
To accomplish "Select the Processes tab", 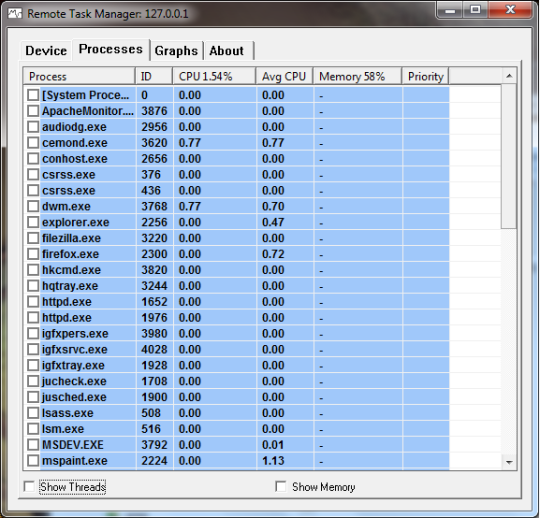I will (x=111, y=49).
